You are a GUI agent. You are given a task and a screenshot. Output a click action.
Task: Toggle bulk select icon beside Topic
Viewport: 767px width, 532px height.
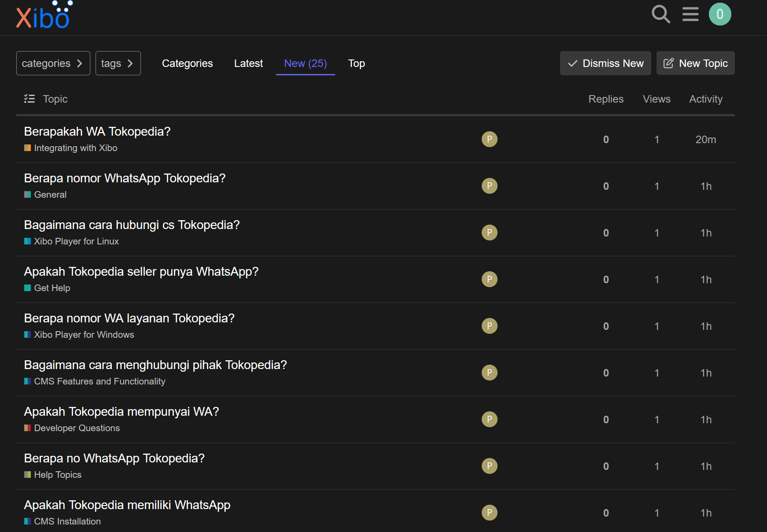[29, 99]
